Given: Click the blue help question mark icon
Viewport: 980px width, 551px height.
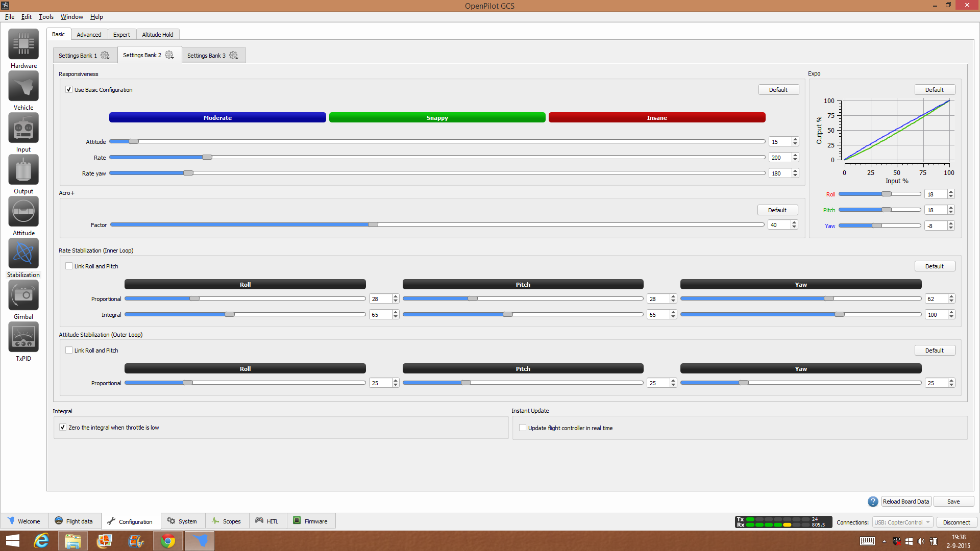Looking at the screenshot, I should coord(873,502).
